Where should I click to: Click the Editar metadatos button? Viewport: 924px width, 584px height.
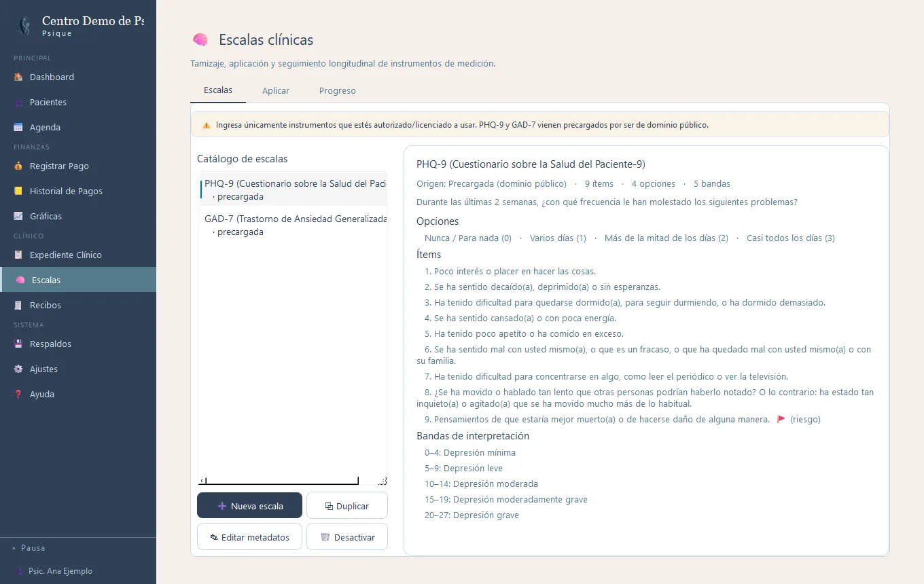250,537
